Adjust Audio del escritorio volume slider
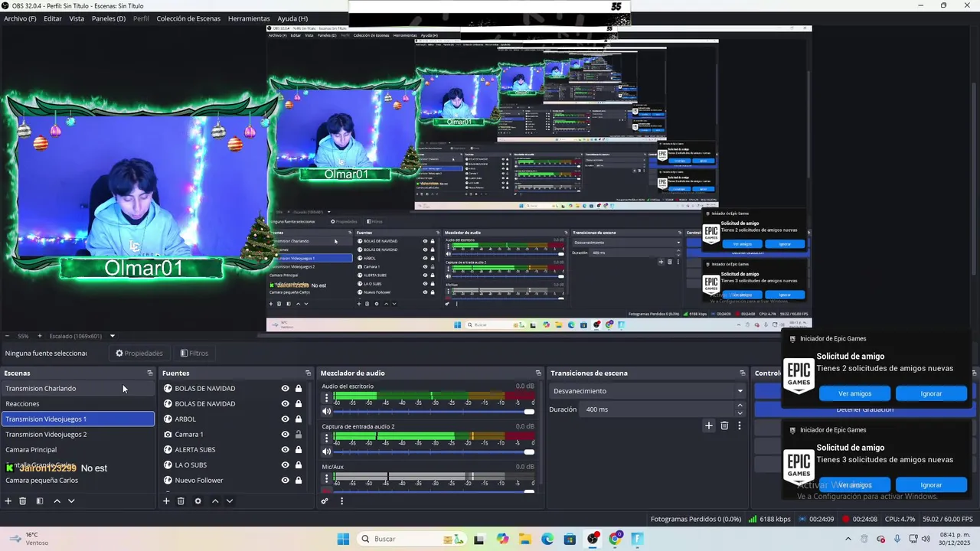Image resolution: width=980 pixels, height=551 pixels. point(435,412)
